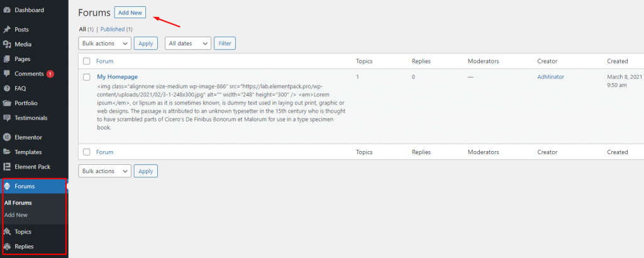Click the bottom Apply button
Screen dimensions: 644x258
146,171
